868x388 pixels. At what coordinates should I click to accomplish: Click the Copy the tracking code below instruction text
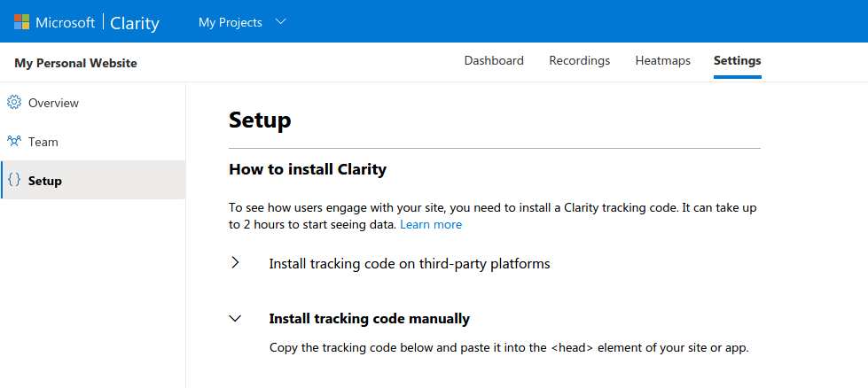[x=509, y=348]
